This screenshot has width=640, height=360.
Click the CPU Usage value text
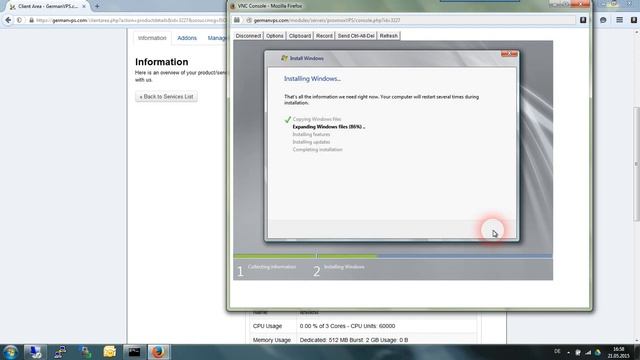coord(347,326)
